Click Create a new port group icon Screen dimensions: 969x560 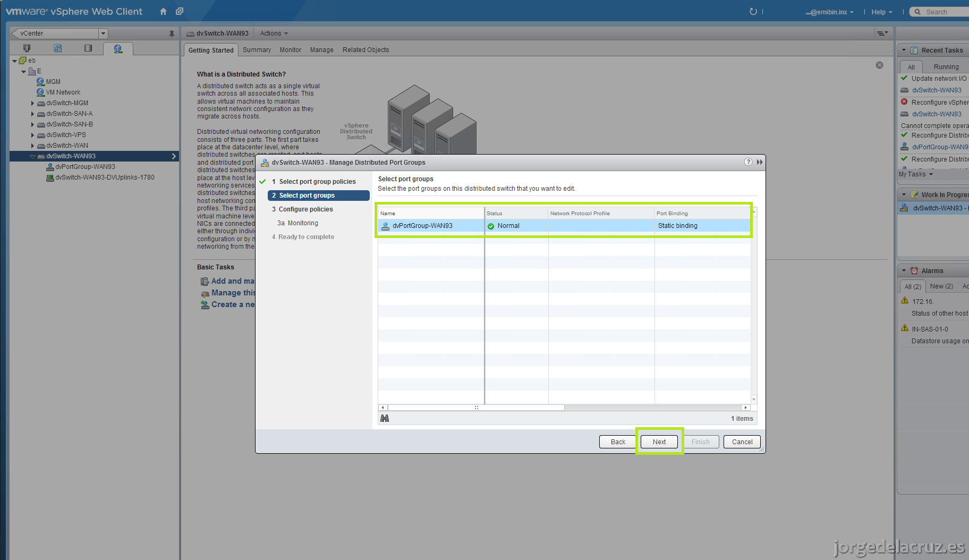click(205, 305)
